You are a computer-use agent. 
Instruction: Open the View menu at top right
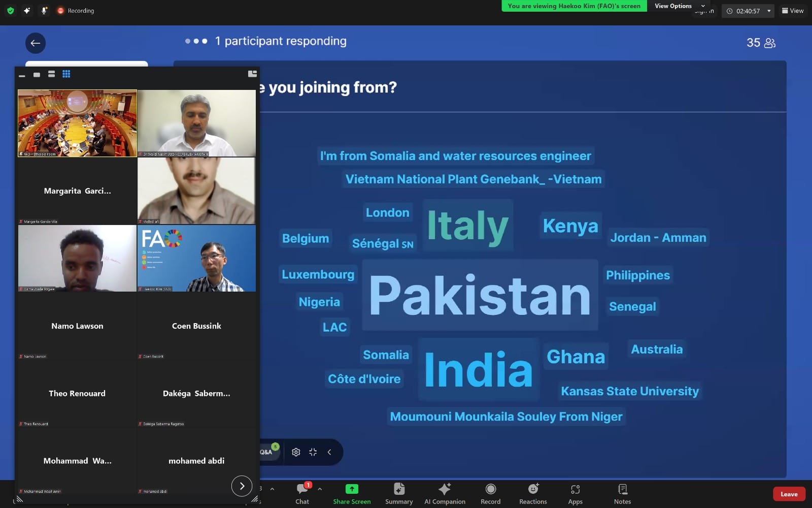coord(793,11)
